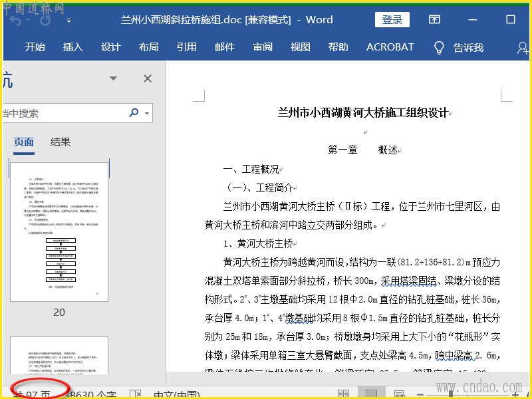532x399 pixels.
Task: Click the 中文(中国) language indicator
Action: [177, 394]
